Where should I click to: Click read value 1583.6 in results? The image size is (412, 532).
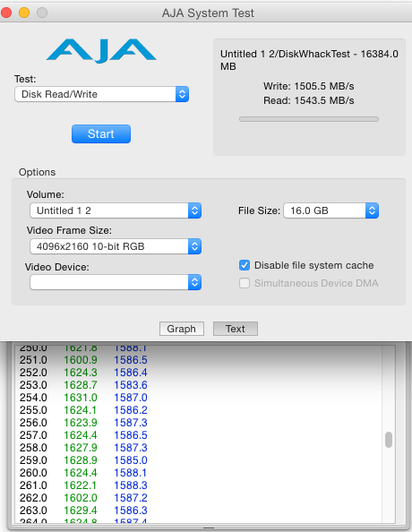[131, 385]
